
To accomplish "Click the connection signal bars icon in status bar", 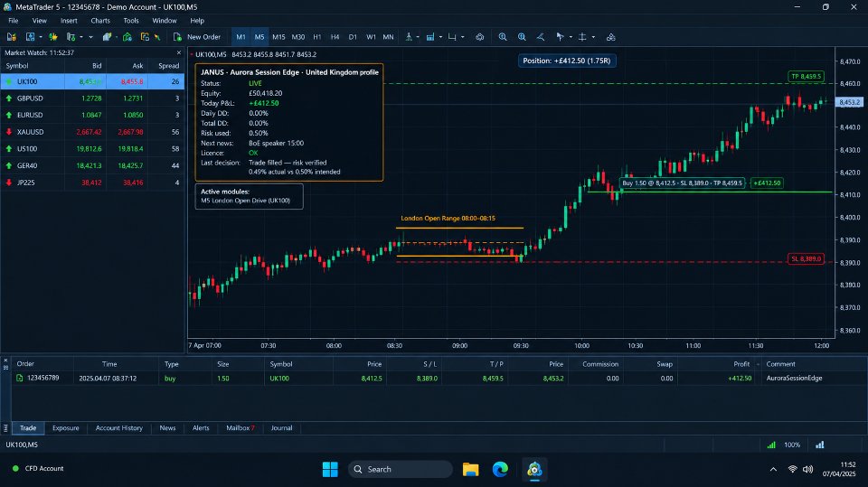I will [771, 445].
